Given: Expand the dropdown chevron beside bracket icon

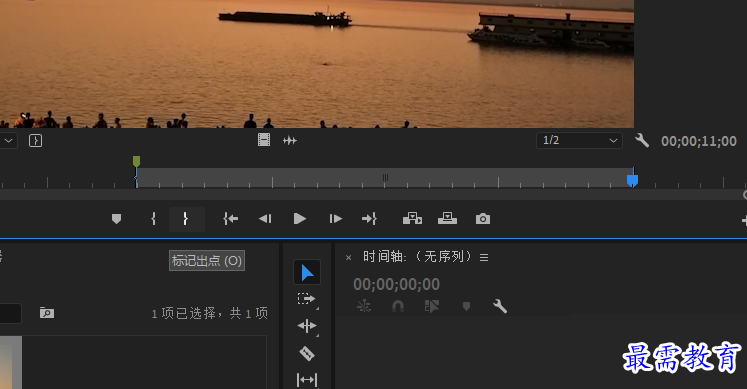Looking at the screenshot, I should (x=9, y=141).
